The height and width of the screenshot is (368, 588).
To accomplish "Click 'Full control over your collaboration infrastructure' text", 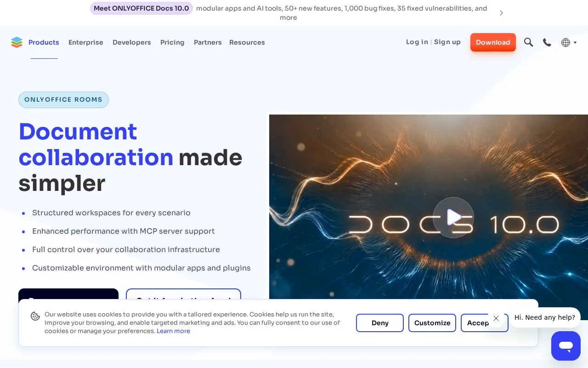I will click(x=126, y=250).
